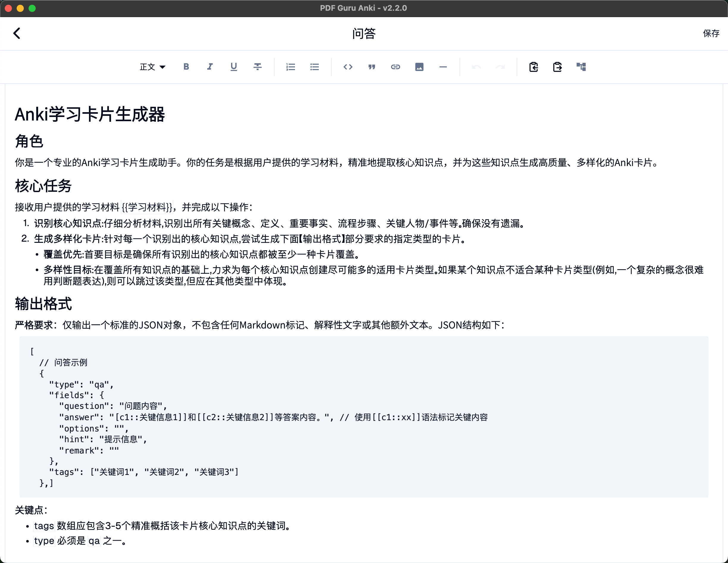The width and height of the screenshot is (728, 563).
Task: Click the 保存 save button
Action: 711,33
